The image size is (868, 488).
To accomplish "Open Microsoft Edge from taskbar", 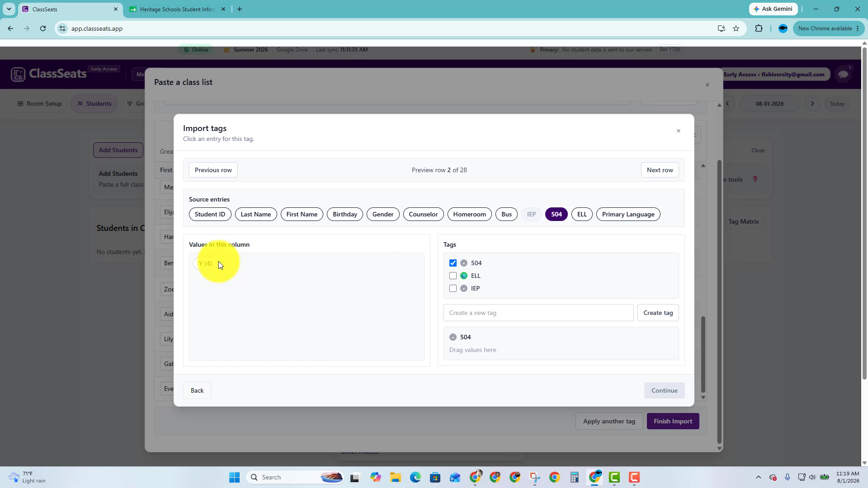I will click(415, 477).
